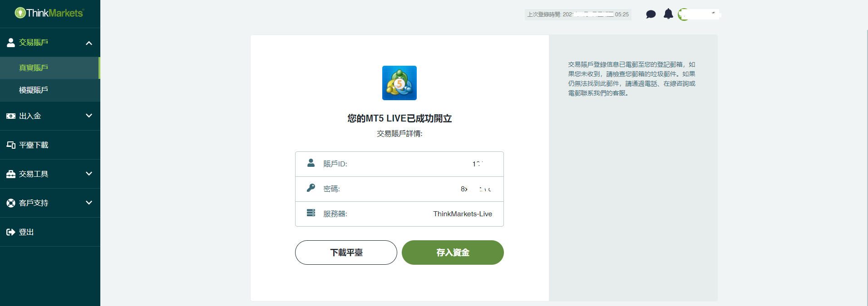
Task: Expand the 出入金 menu chevron
Action: (x=89, y=116)
